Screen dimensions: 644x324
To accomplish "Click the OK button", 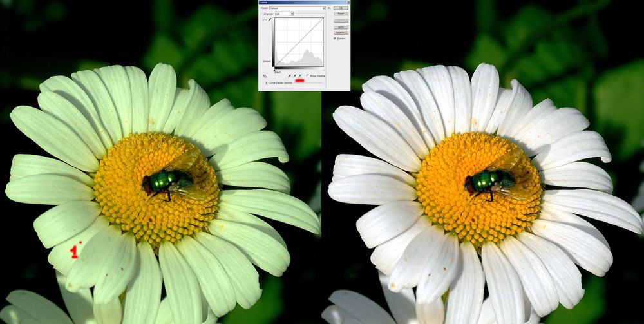I will (341, 8).
